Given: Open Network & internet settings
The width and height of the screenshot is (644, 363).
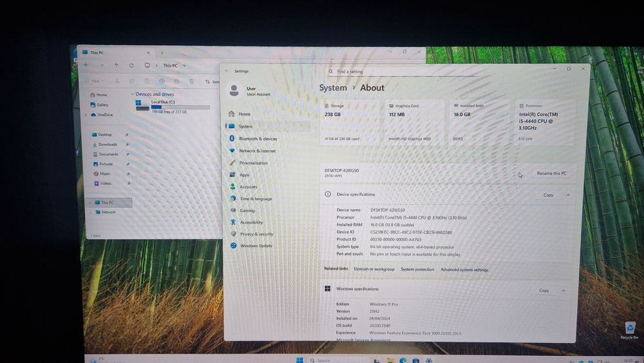Looking at the screenshot, I should click(252, 151).
